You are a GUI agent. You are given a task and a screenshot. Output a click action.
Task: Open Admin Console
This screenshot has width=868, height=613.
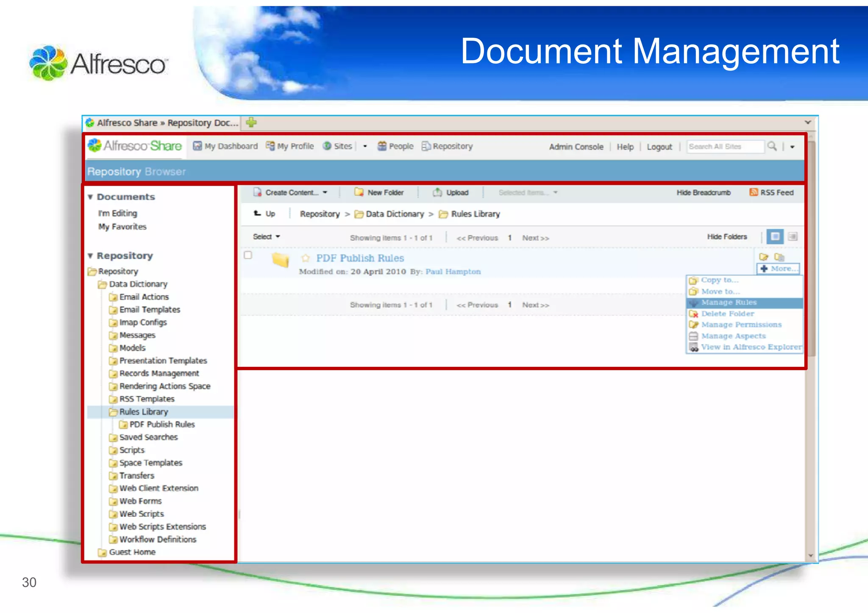coord(576,147)
